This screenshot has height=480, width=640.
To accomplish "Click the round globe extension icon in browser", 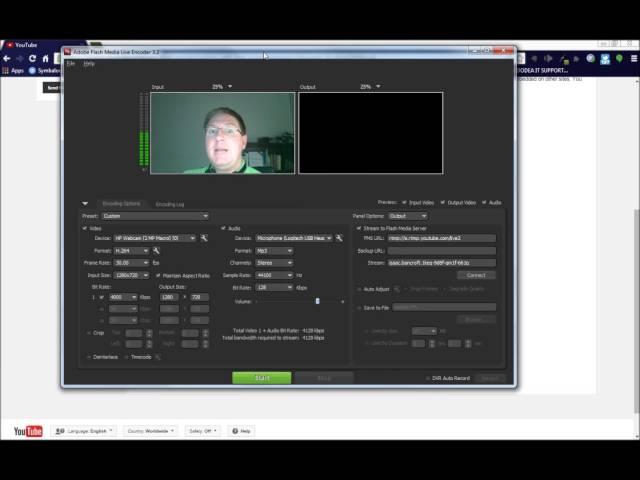I will pos(590,58).
